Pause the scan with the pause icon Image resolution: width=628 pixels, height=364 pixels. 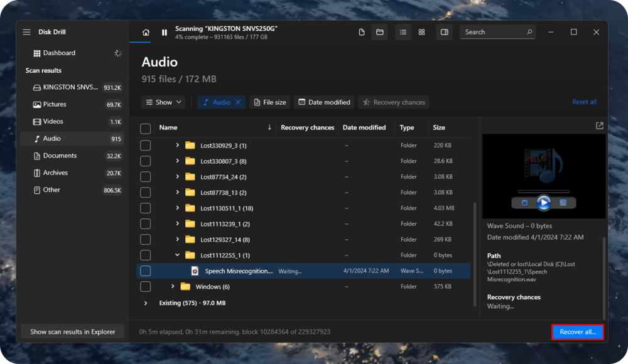(x=165, y=33)
